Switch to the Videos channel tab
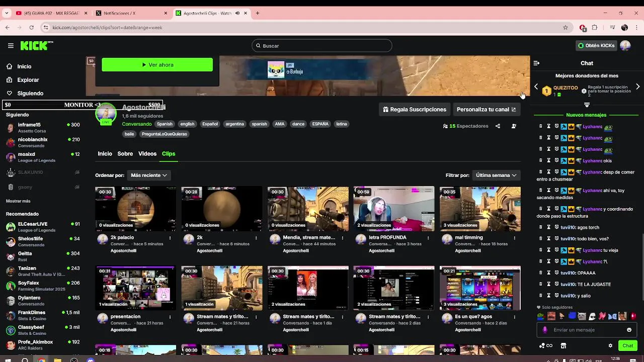The width and height of the screenshot is (644, 362). [x=147, y=154]
